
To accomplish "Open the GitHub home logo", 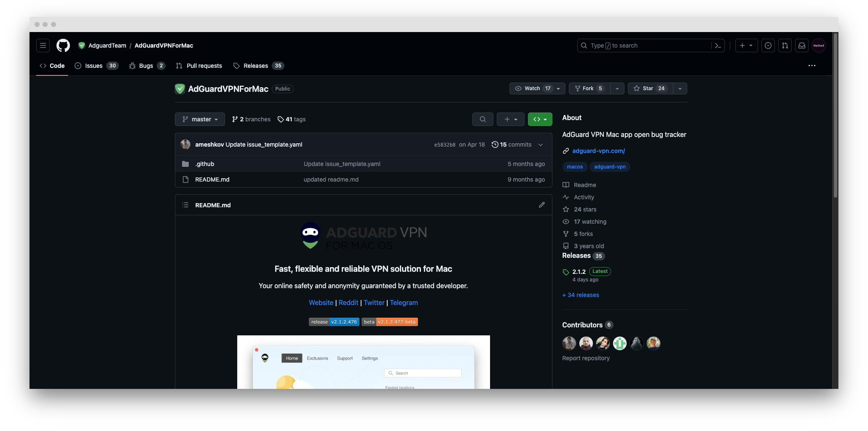I will pos(63,46).
